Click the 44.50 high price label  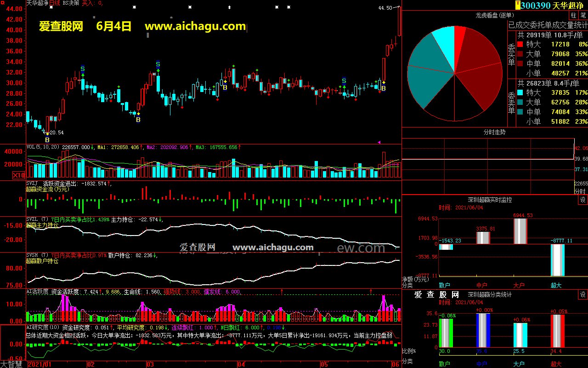[x=385, y=8]
